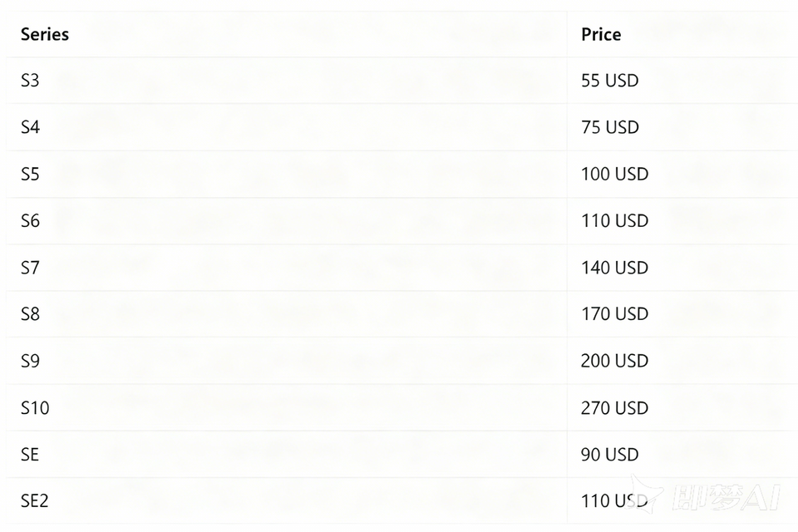
Task: Pick the S10 series cell
Action: (35, 408)
